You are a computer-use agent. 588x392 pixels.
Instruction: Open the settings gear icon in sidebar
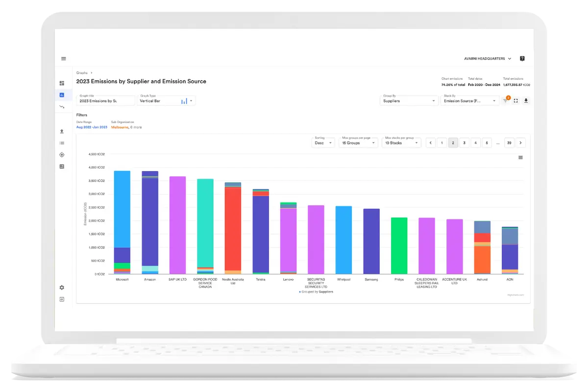(x=62, y=288)
